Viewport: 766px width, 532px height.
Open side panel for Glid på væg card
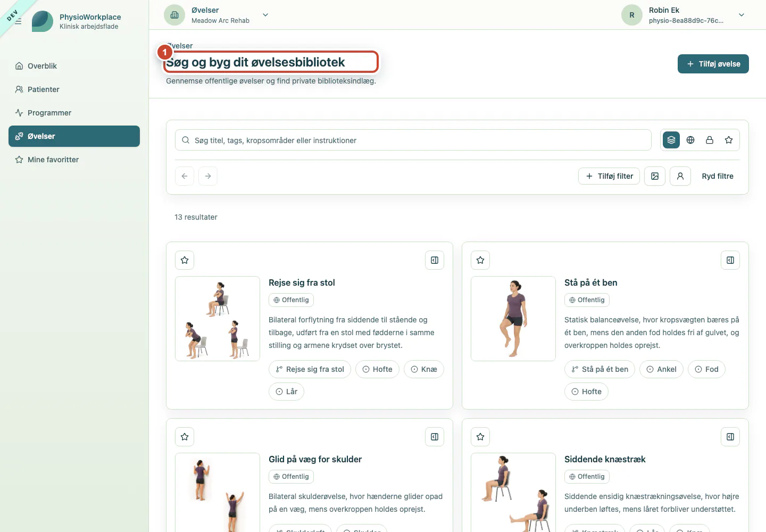click(435, 437)
